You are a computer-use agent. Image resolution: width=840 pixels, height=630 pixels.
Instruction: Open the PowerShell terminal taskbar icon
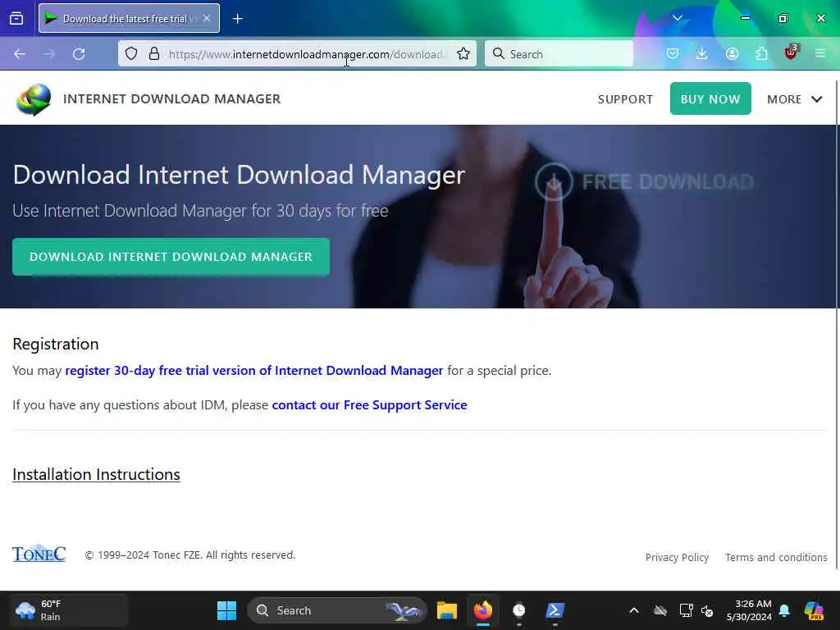pos(555,610)
